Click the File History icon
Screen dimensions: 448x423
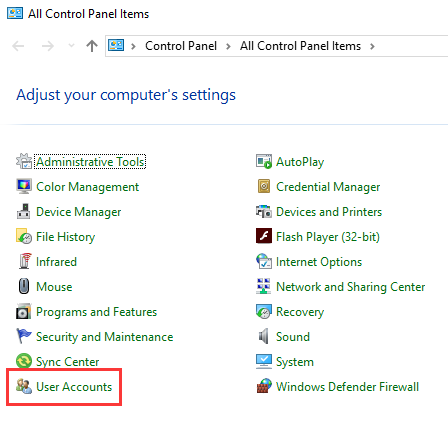24,236
